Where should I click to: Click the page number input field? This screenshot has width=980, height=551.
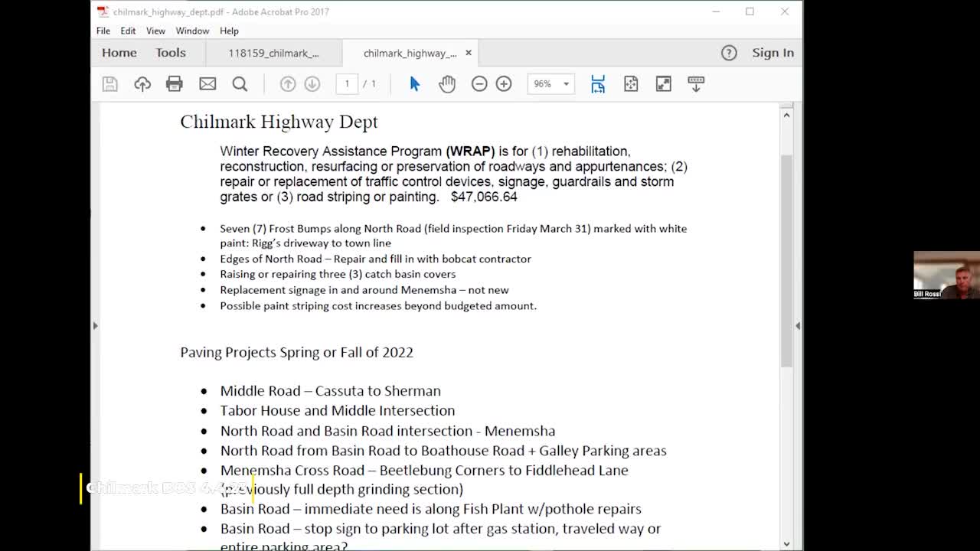point(347,84)
